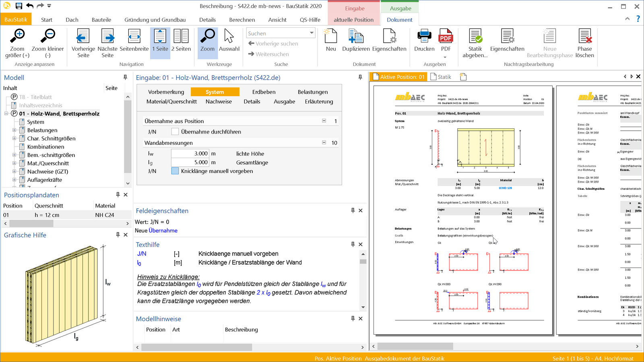Switch to aktuelle Position tab
The width and height of the screenshot is (644, 362).
point(354,20)
